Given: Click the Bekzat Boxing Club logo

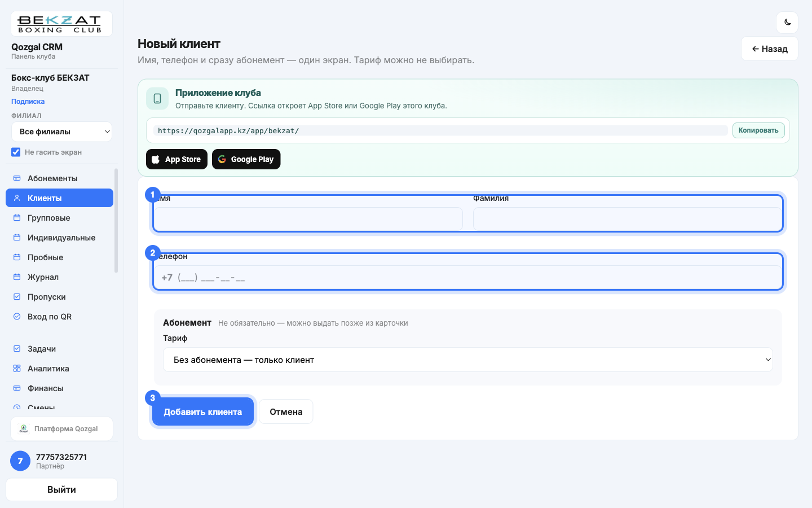Looking at the screenshot, I should [x=61, y=24].
